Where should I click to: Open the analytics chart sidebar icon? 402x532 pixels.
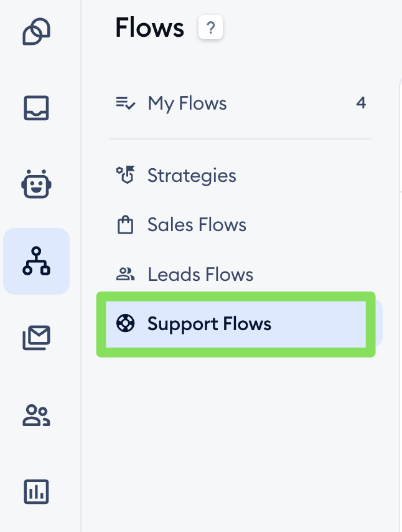tap(36, 492)
